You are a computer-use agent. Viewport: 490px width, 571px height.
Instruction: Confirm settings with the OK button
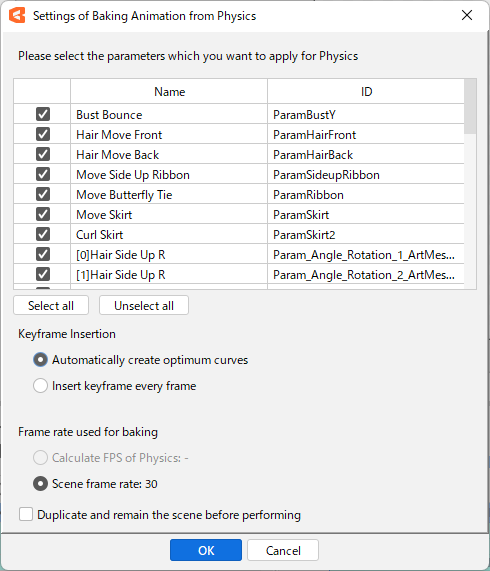pyautogui.click(x=206, y=550)
